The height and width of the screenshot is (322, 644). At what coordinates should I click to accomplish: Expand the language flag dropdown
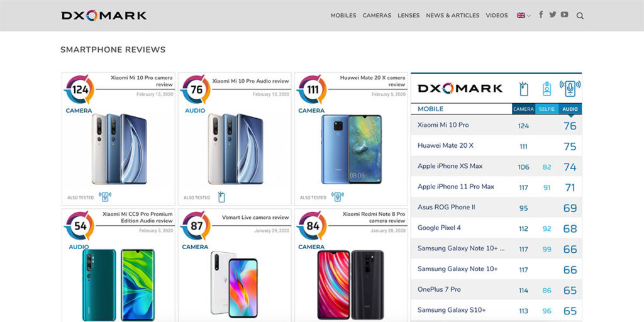[x=524, y=16]
